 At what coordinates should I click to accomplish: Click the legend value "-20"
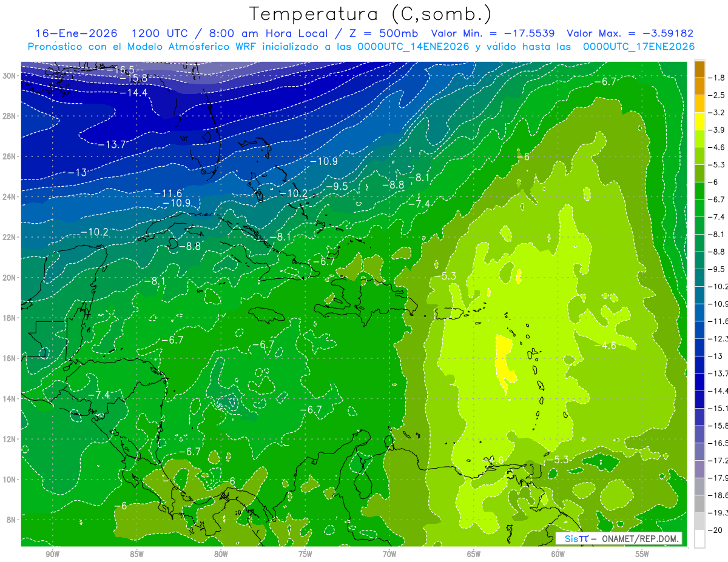(715, 530)
